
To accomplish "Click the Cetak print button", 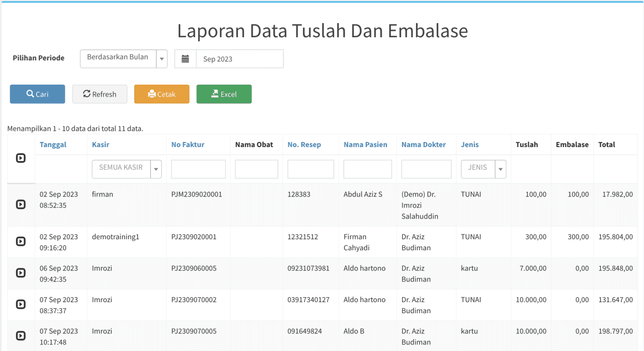I will tap(162, 94).
